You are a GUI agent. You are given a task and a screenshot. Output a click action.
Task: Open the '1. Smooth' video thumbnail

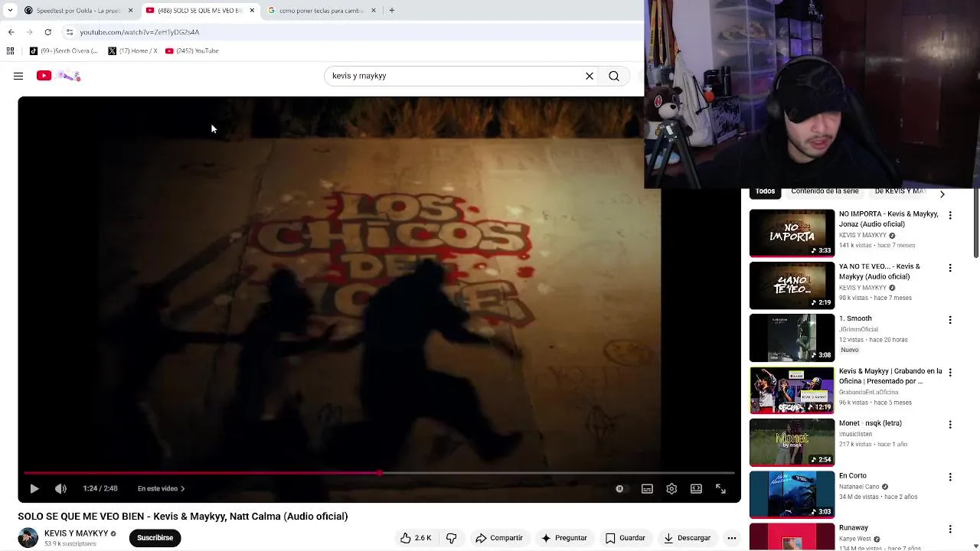click(792, 338)
